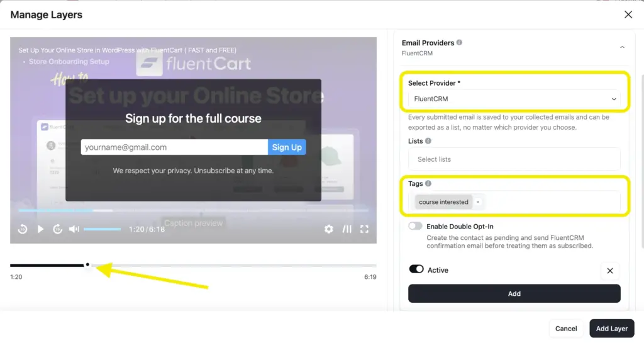
Task: Remove layer with X beside Active
Action: [x=610, y=271]
